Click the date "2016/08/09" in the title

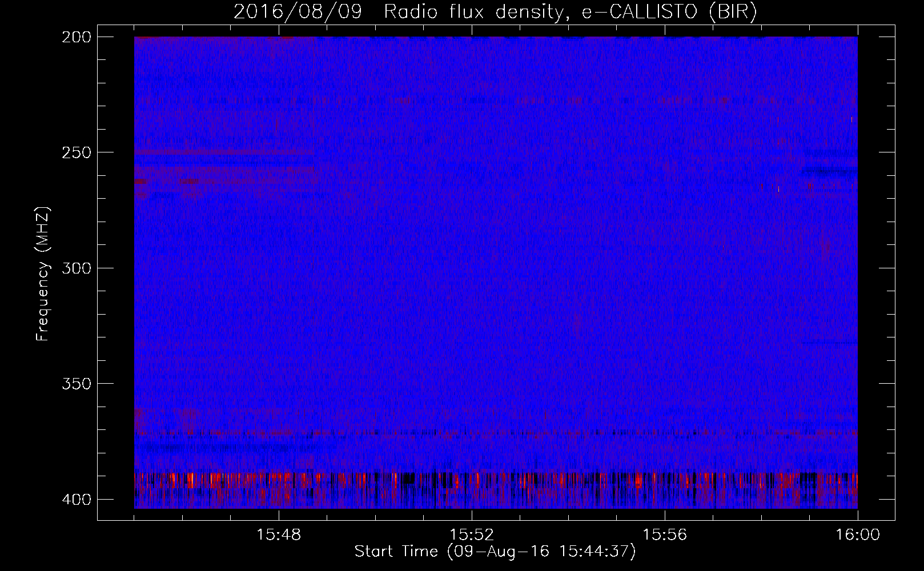pos(298,12)
